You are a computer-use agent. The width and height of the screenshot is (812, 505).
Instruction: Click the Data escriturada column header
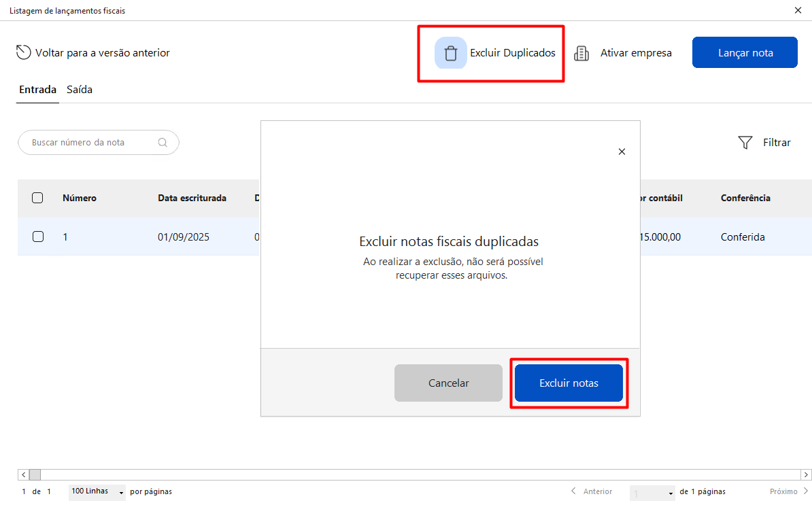192,198
